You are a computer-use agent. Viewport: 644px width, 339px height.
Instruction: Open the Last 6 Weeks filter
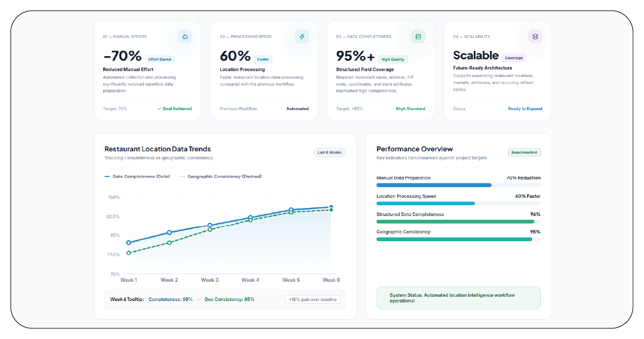(x=329, y=152)
